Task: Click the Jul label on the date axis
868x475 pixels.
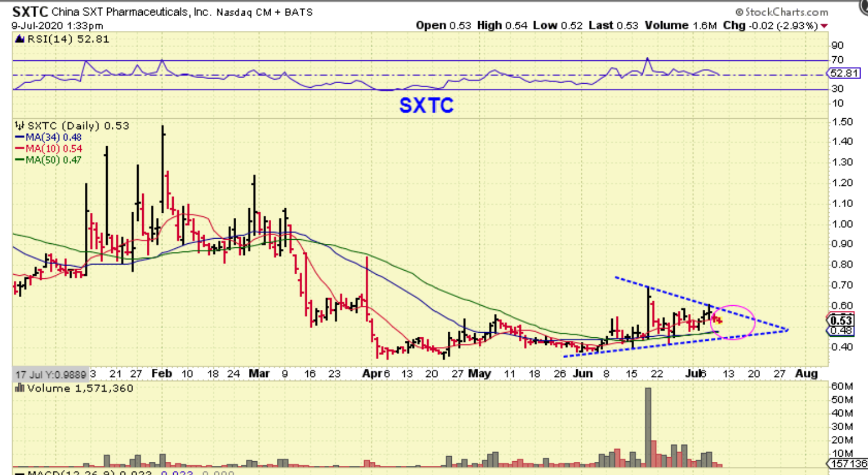Action: (693, 373)
